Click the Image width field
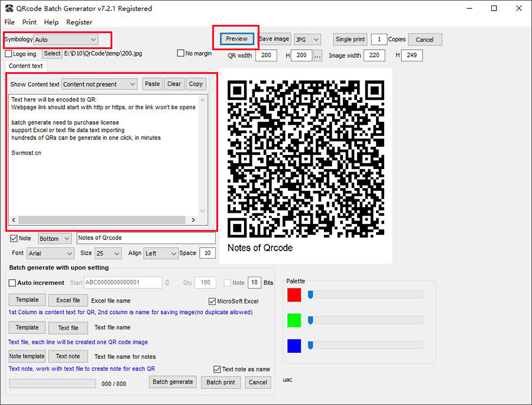Viewport: 532px width, 405px height. [374, 55]
